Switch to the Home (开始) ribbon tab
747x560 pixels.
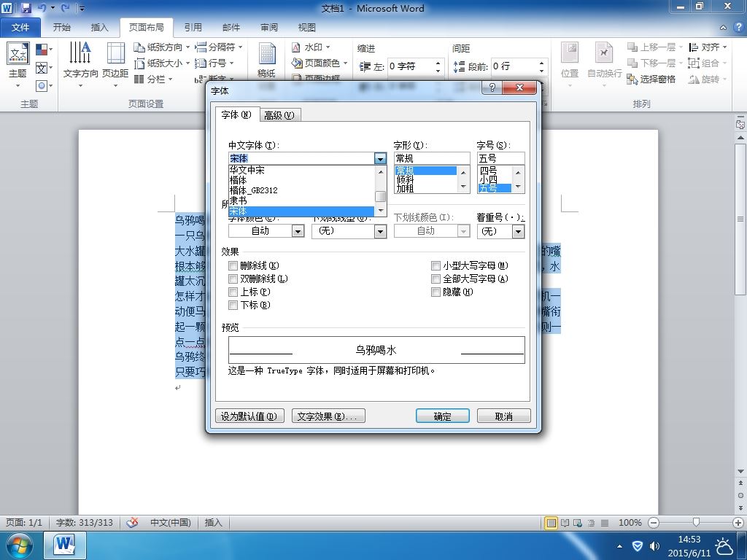pyautogui.click(x=61, y=28)
